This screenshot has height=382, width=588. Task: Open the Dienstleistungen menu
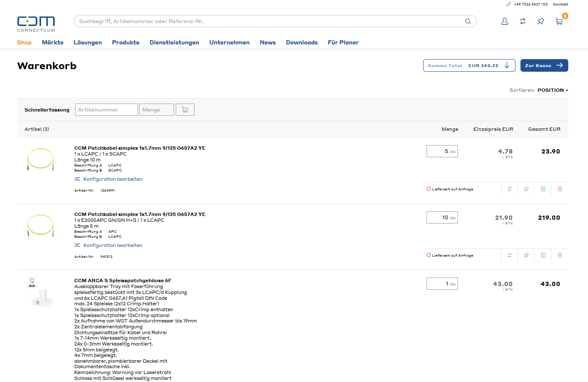pos(174,42)
